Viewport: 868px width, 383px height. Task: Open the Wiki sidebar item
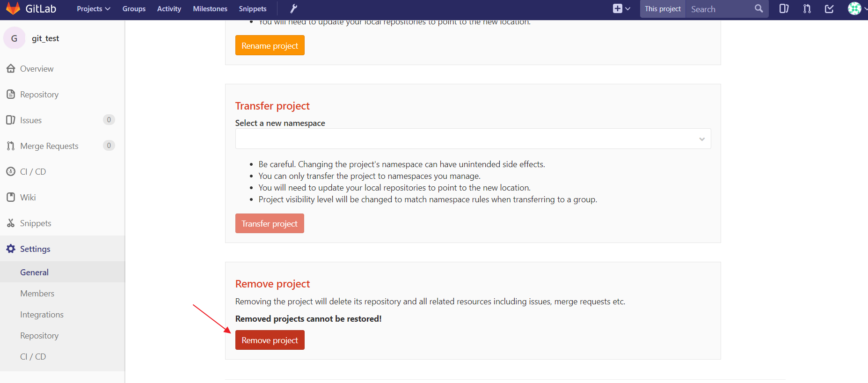(x=28, y=198)
